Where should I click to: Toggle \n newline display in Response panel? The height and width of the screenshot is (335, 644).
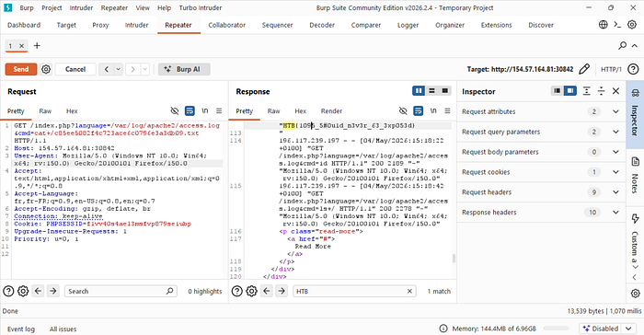coord(433,110)
